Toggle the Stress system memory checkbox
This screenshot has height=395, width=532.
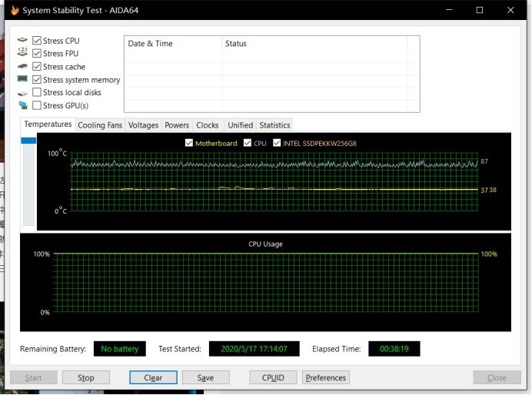37,80
